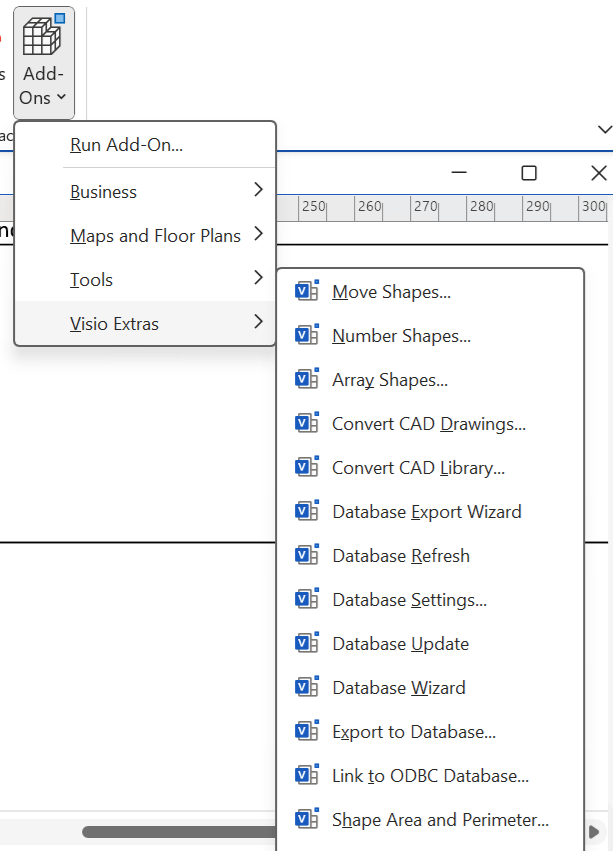Choose Shape Area and Perimeter...
This screenshot has width=613, height=851.
pos(431,820)
